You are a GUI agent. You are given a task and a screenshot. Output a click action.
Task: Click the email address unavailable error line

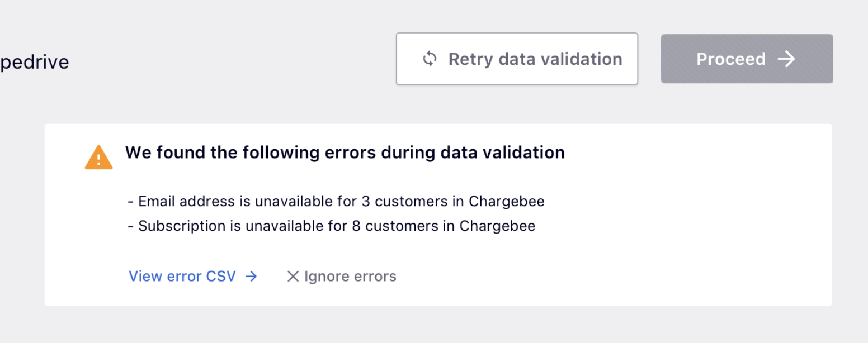(x=336, y=201)
